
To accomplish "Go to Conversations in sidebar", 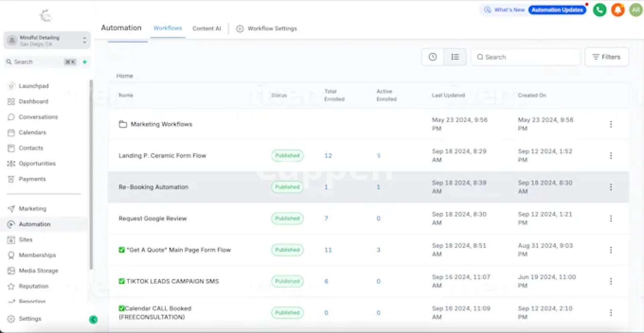I will coord(38,117).
